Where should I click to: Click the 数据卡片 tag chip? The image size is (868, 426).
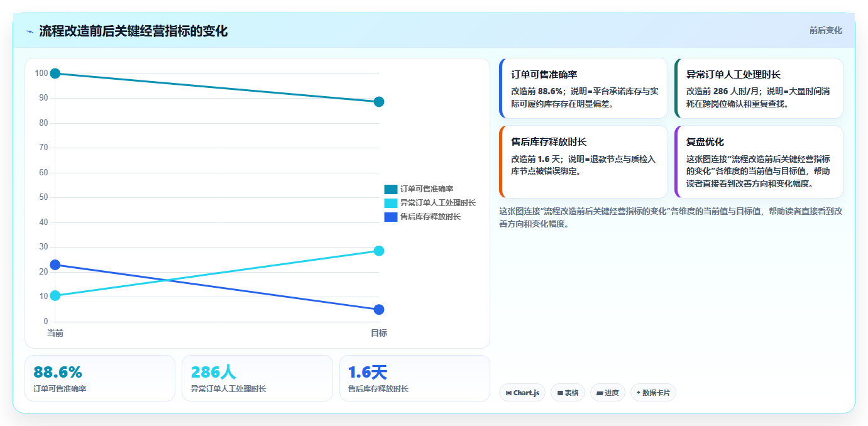[x=653, y=393]
